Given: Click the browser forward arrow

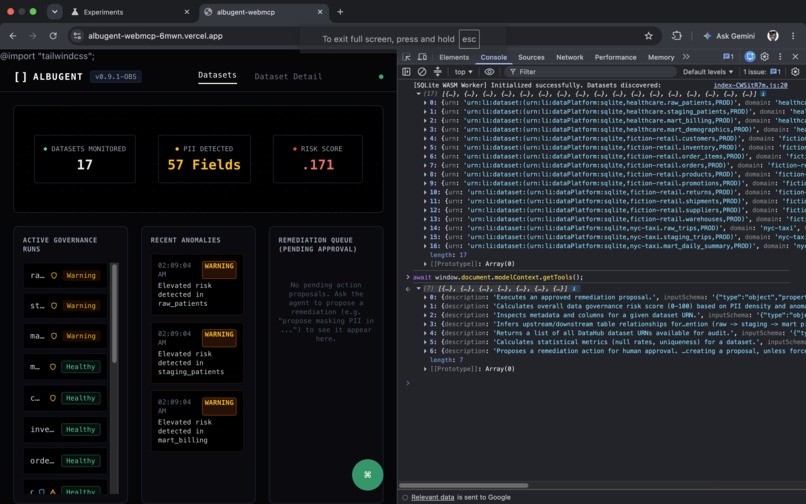Looking at the screenshot, I should click(33, 36).
